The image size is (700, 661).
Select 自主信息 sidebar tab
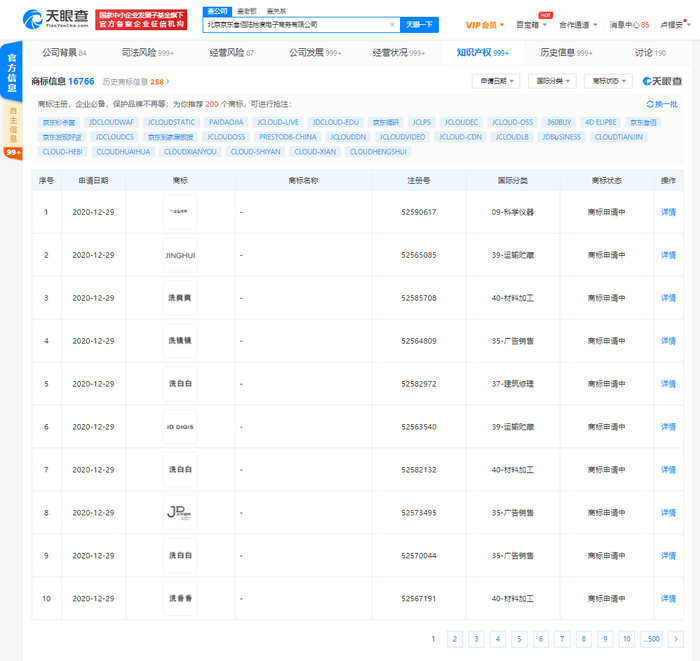13,125
